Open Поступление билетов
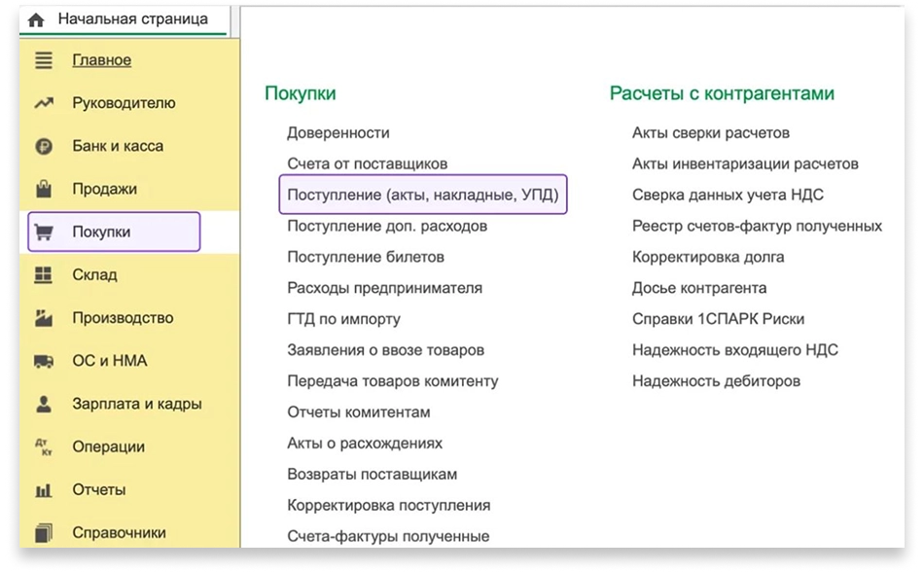924x572 pixels. click(x=366, y=258)
